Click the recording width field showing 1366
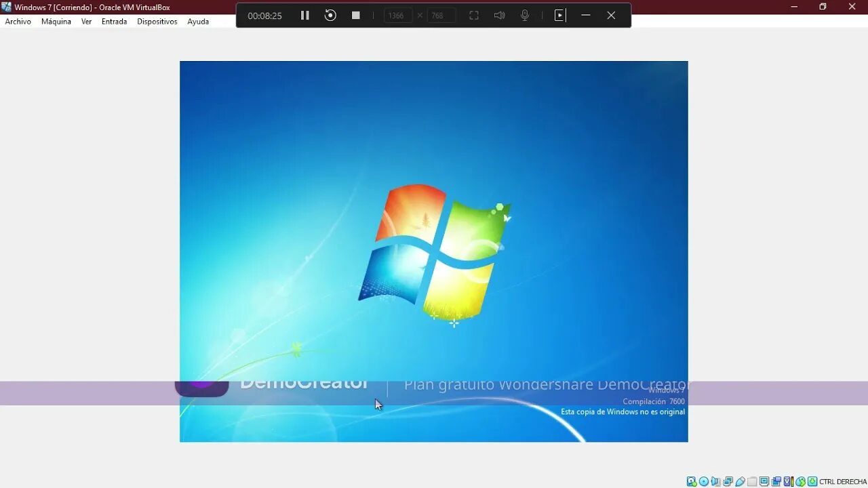The height and width of the screenshot is (488, 868). pos(398,15)
